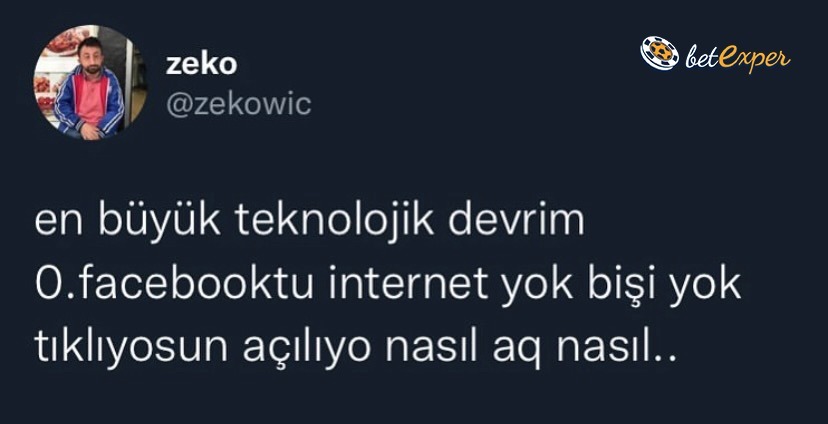
Task: Select the display name zeko
Action: point(201,64)
